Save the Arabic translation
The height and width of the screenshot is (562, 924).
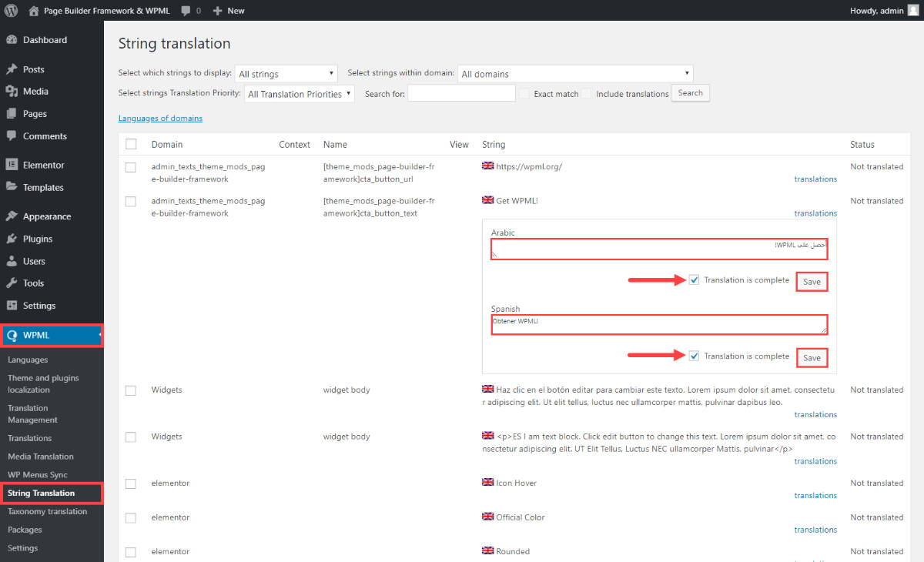(x=812, y=282)
